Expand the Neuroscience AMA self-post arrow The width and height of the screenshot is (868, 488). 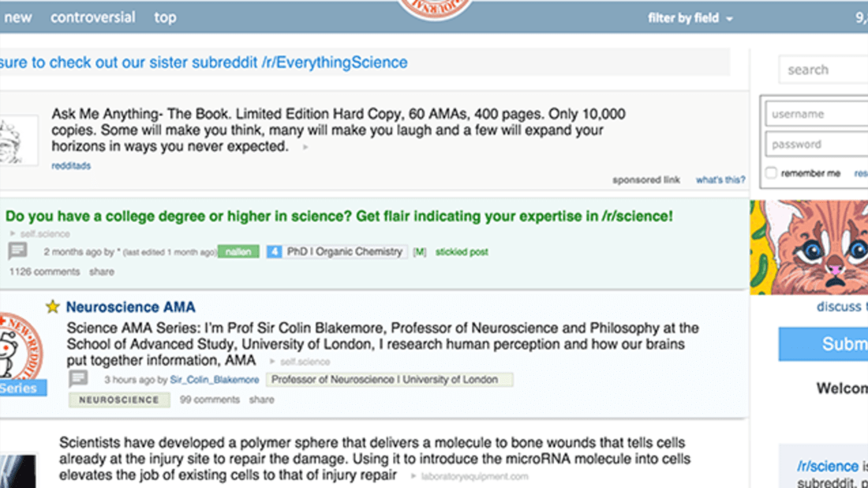272,362
